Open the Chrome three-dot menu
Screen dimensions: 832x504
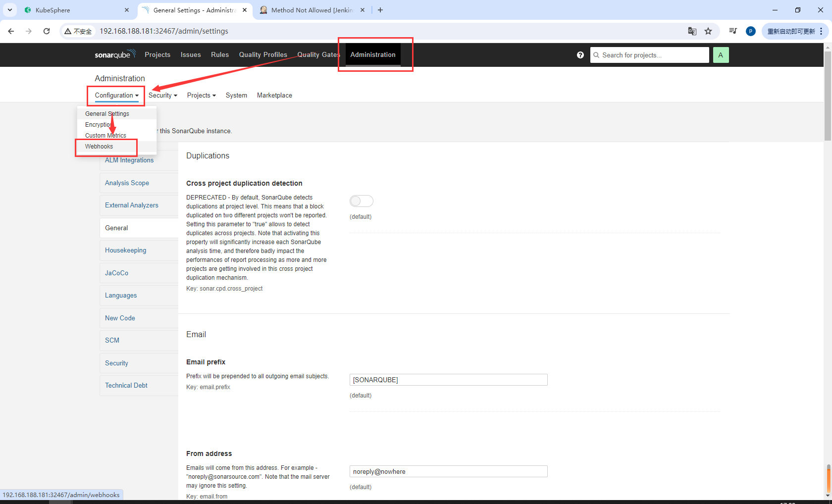point(821,31)
